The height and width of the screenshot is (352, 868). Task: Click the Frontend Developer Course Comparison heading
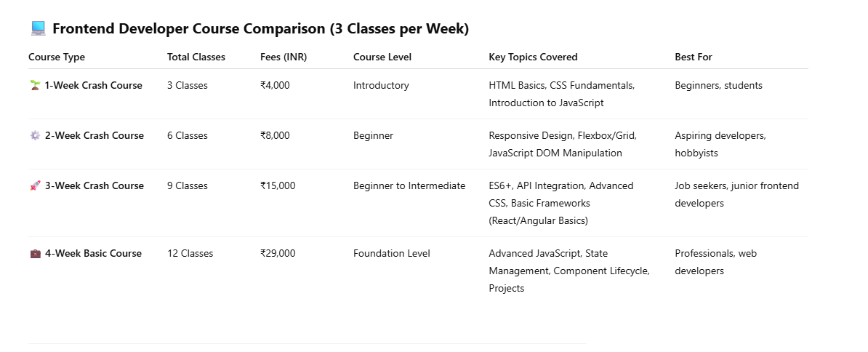(x=261, y=29)
